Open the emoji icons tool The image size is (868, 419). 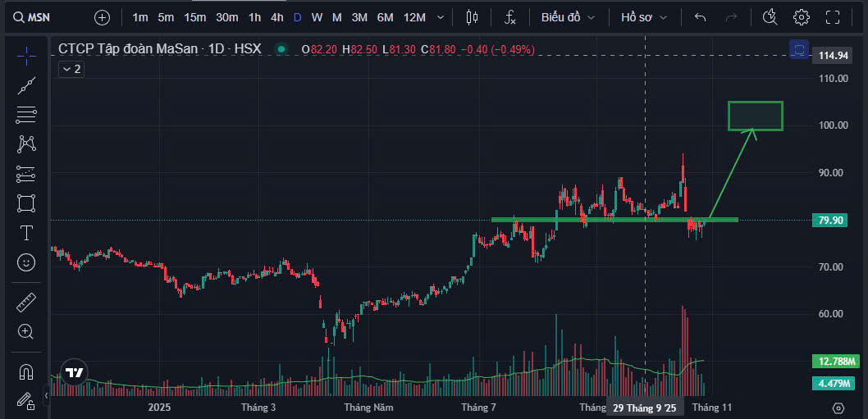coord(26,262)
